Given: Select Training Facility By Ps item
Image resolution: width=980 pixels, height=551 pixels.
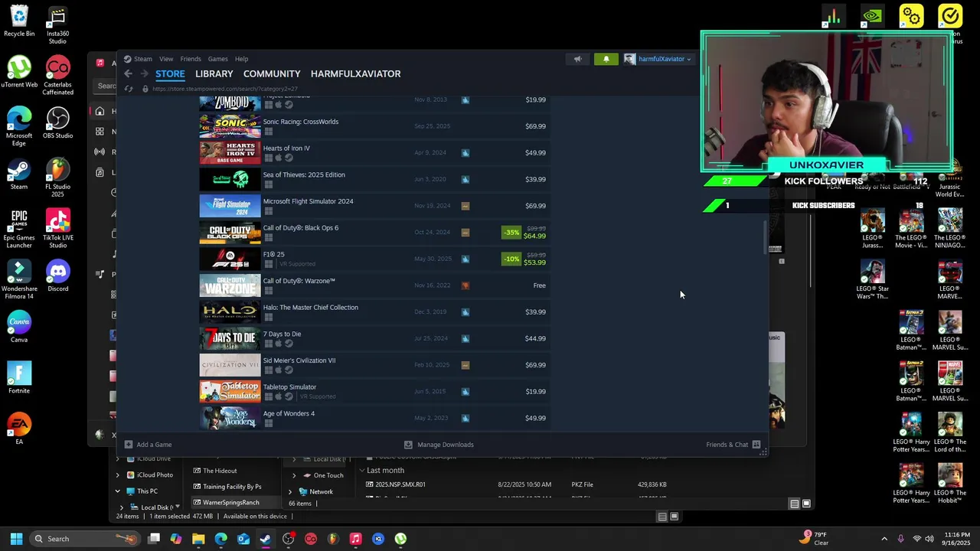Looking at the screenshot, I should (227, 486).
